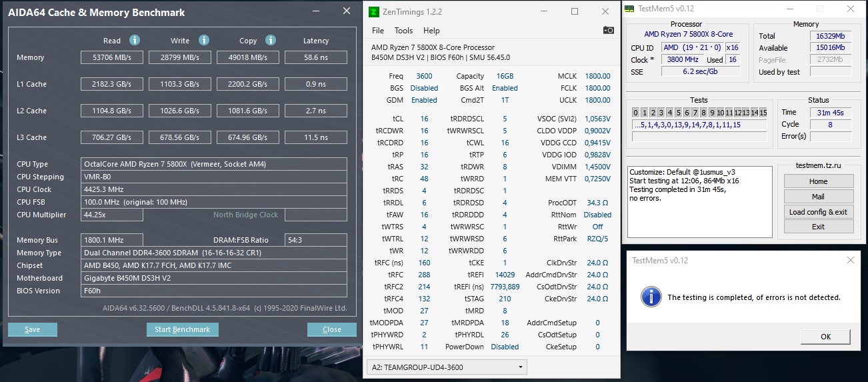Click Save in AIDA64 benchmark
Image resolution: width=868 pixels, height=382 pixels.
[33, 329]
